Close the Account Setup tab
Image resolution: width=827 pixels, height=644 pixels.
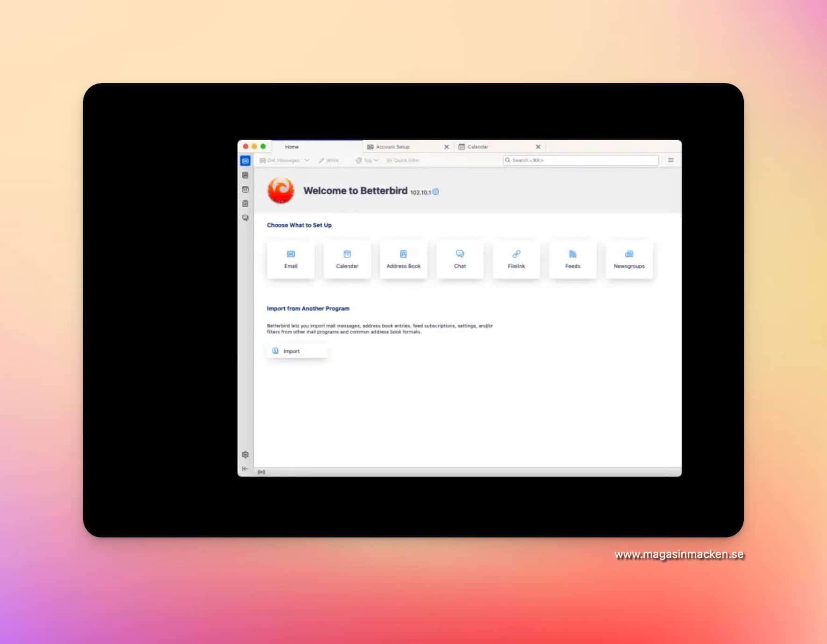pyautogui.click(x=446, y=147)
